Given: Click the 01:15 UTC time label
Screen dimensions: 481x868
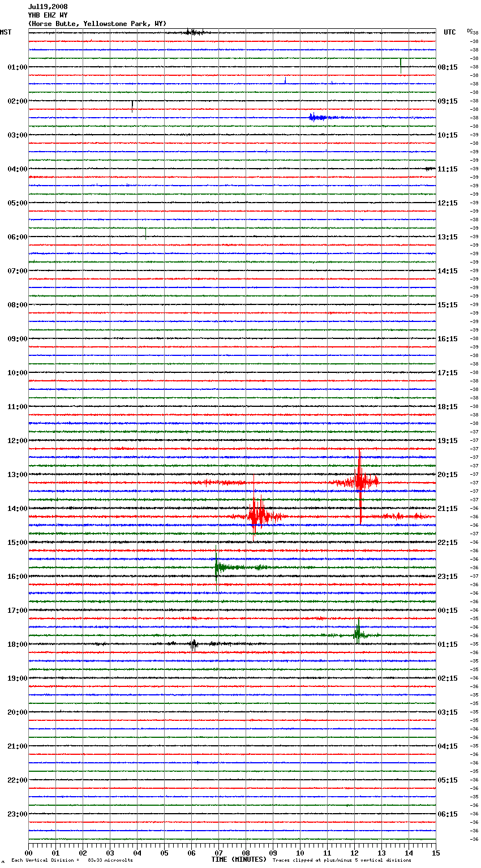Looking at the screenshot, I should [448, 644].
